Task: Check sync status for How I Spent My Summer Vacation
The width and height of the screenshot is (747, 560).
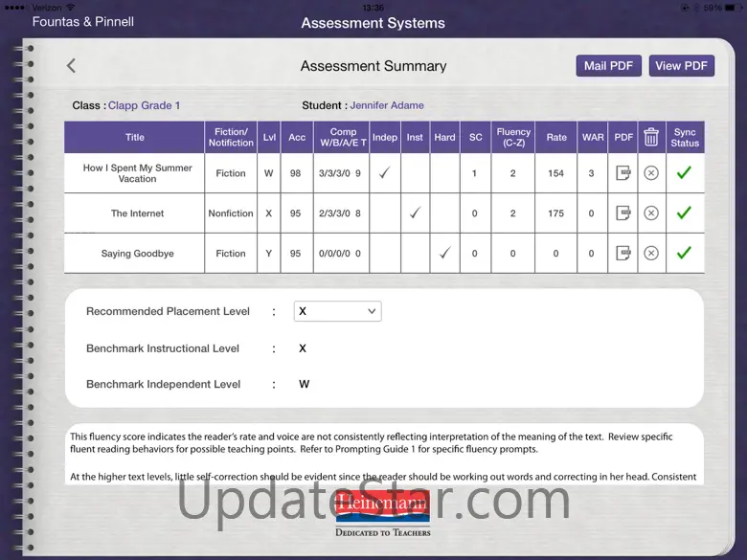Action: pyautogui.click(x=684, y=172)
